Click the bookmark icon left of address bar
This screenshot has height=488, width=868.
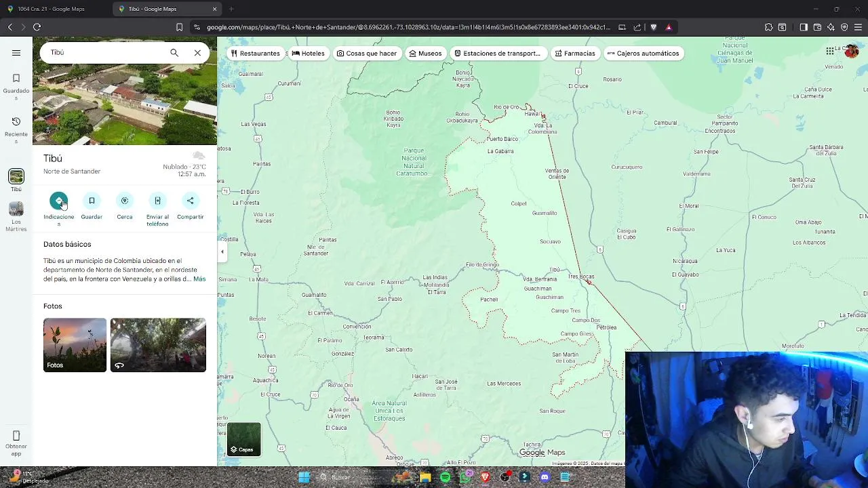(x=179, y=27)
